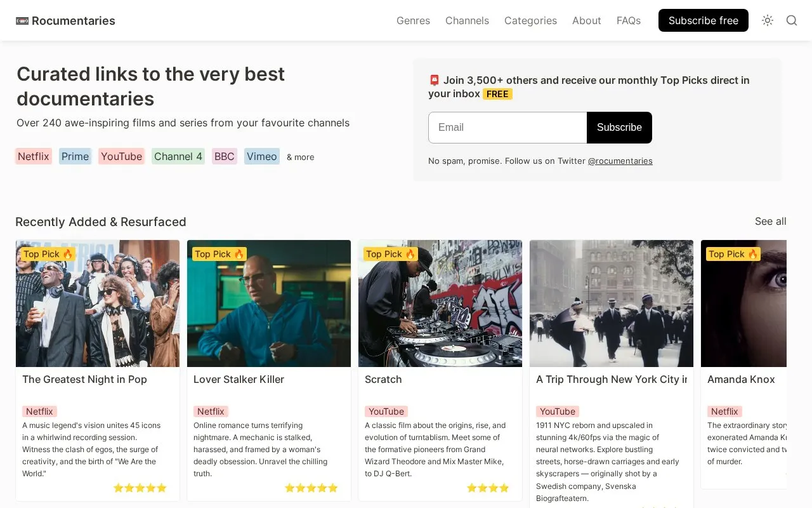Click the Top Pick badge on the Scratch card
The width and height of the screenshot is (812, 508).
tap(391, 254)
